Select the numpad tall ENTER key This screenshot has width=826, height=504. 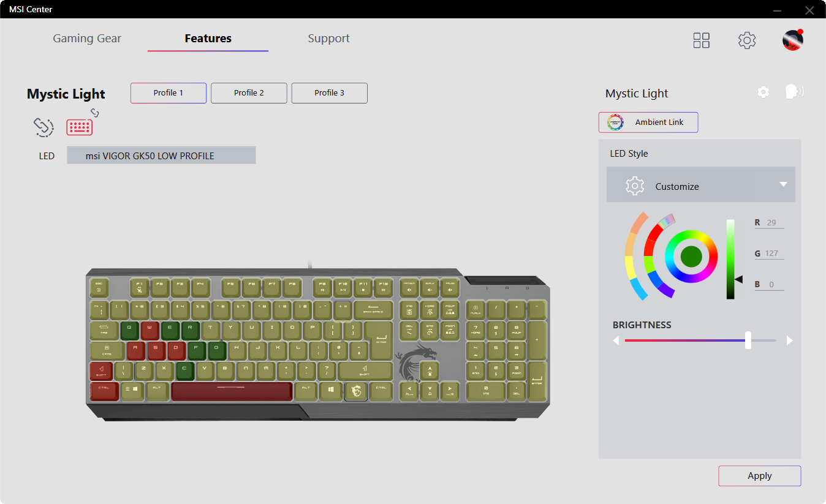point(537,380)
